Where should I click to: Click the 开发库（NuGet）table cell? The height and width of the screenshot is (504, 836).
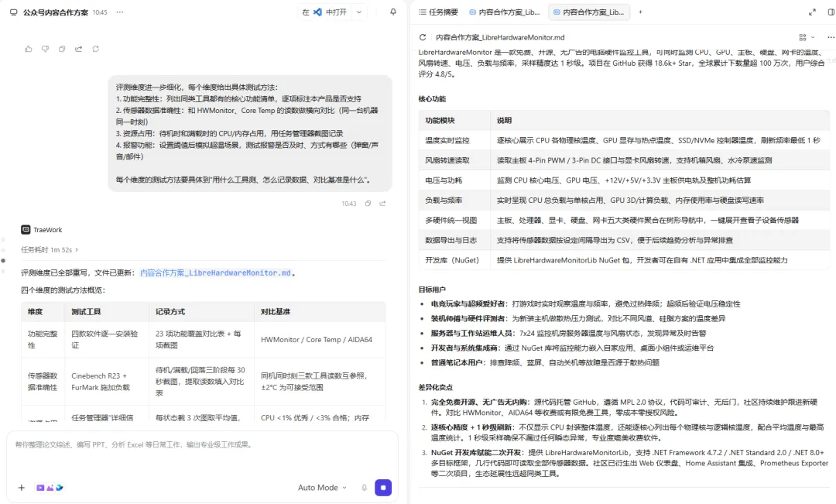[x=454, y=260]
